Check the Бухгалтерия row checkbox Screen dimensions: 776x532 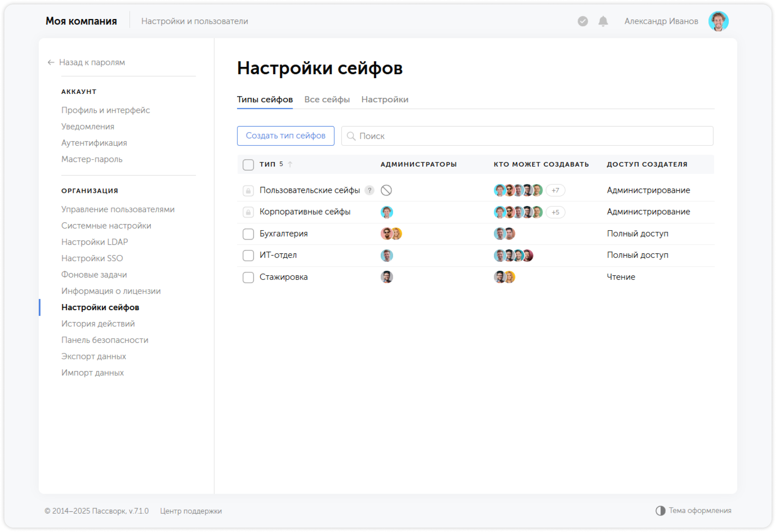pyautogui.click(x=248, y=234)
